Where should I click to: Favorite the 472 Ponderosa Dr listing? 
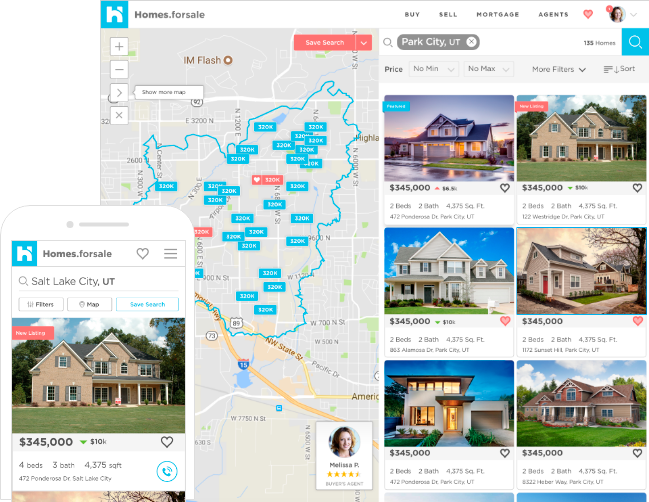[x=504, y=187]
